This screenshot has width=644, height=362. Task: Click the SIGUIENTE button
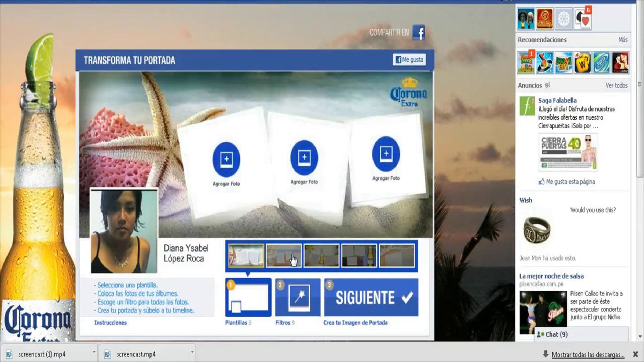tap(371, 297)
